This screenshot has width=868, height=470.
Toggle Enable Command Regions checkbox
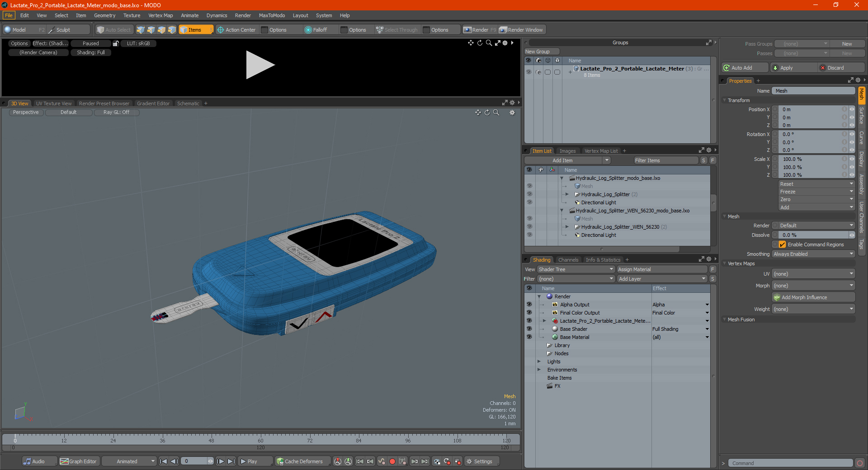point(782,244)
